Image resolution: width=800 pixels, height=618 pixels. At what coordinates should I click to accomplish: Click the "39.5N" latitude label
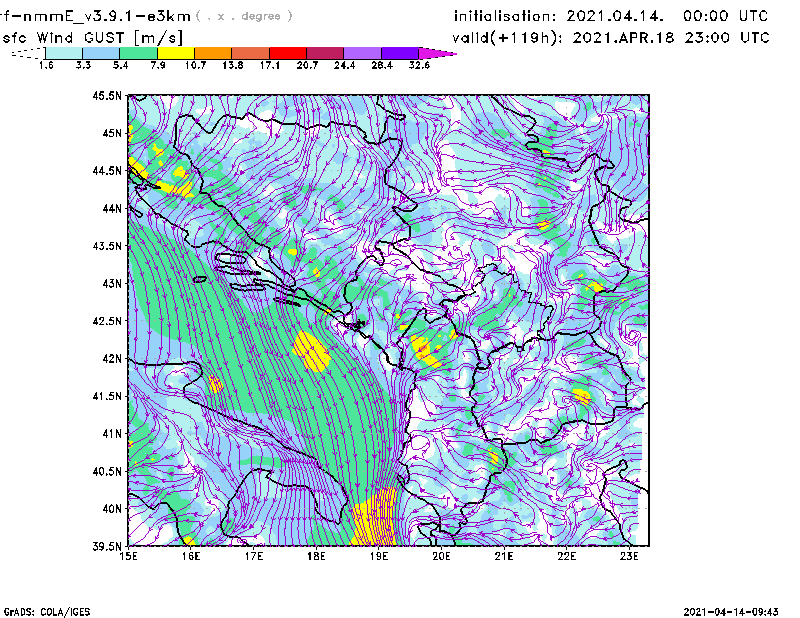pyautogui.click(x=107, y=546)
